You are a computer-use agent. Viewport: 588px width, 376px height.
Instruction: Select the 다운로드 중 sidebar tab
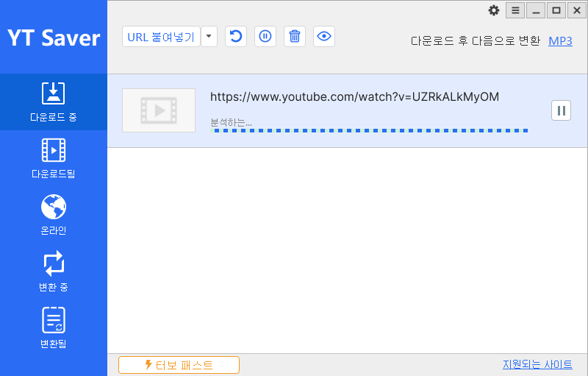pos(54,102)
